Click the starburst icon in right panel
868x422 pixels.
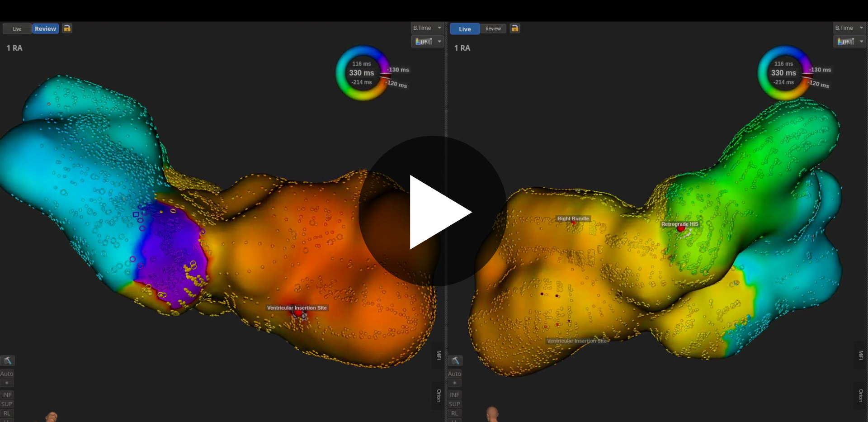(x=454, y=383)
